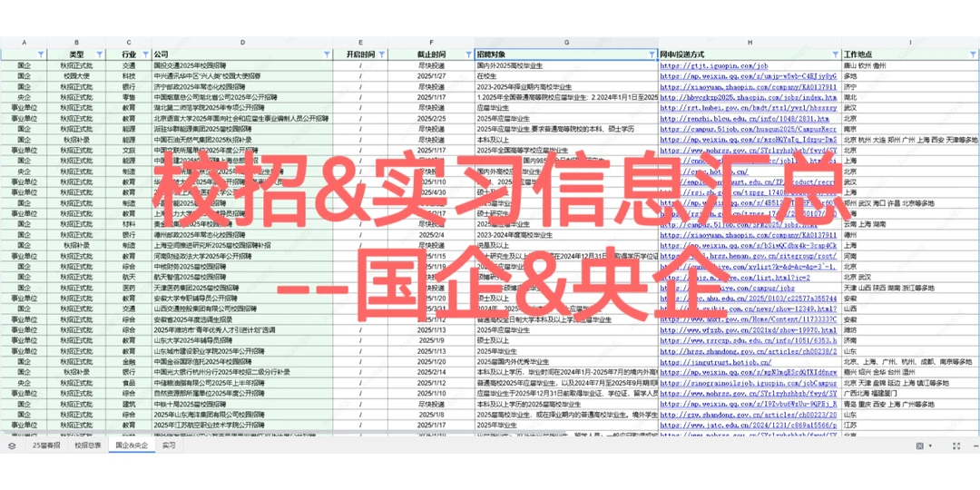Image resolution: width=980 pixels, height=490 pixels.
Task: Open the xiaoyuan.zhaopin.com link for 济宁
Action: click(x=748, y=87)
